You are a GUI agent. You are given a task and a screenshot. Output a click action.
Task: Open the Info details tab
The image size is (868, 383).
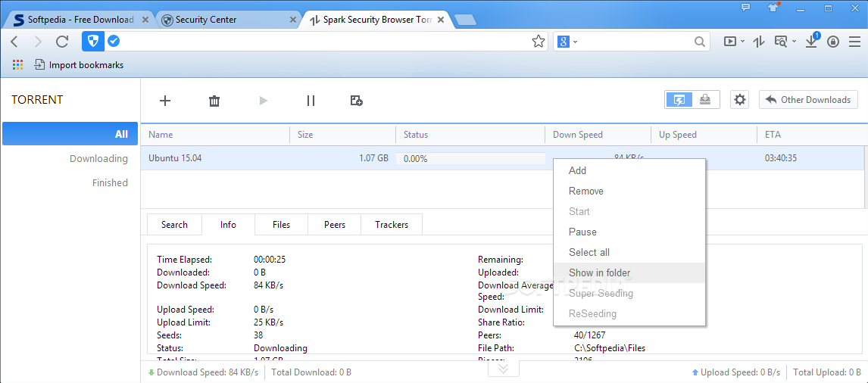228,225
